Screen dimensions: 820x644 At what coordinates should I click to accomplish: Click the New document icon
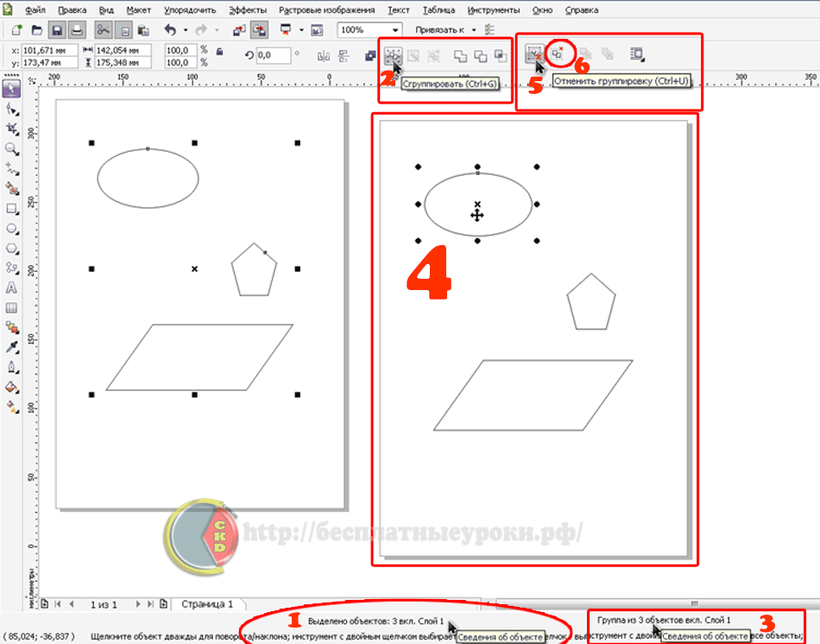tap(16, 30)
